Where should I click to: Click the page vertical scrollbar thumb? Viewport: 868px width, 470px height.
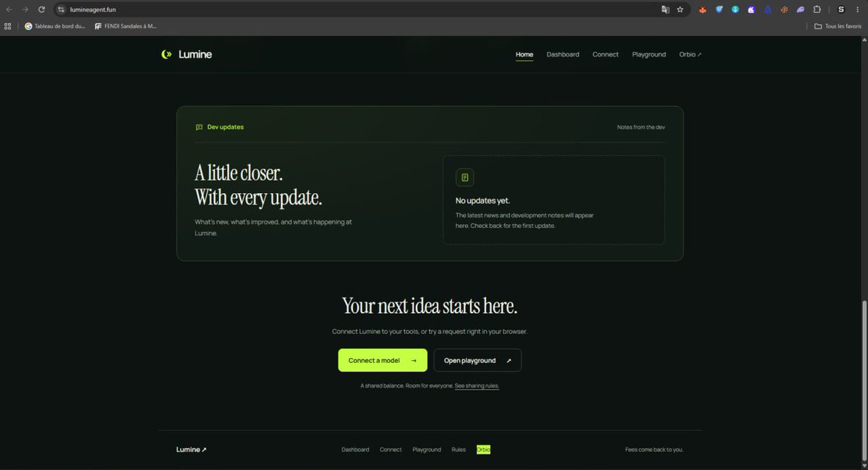(864, 381)
